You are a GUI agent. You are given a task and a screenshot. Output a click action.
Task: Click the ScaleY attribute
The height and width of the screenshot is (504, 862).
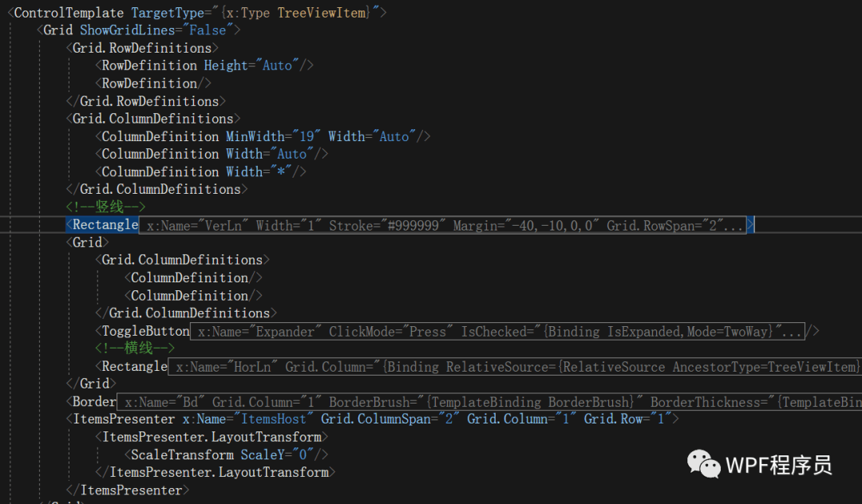pyautogui.click(x=263, y=455)
